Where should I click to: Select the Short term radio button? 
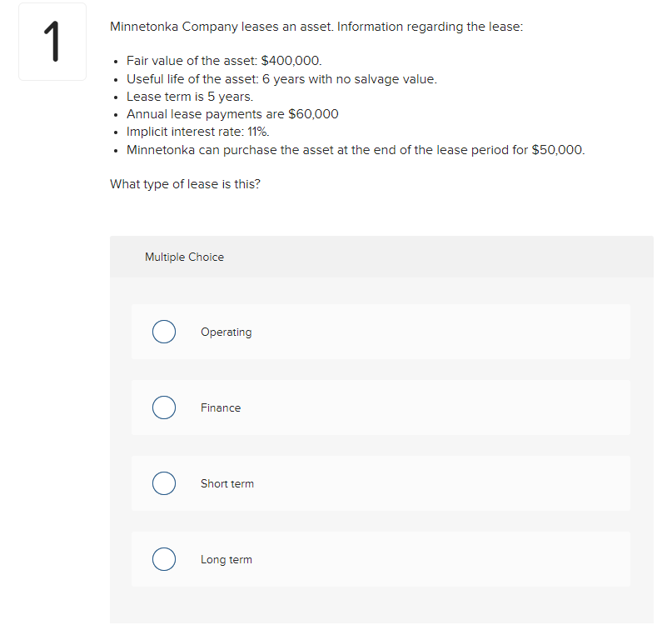coord(164,483)
